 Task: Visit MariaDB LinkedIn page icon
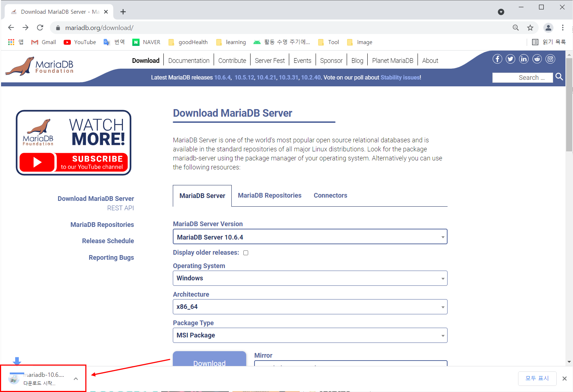(x=524, y=59)
